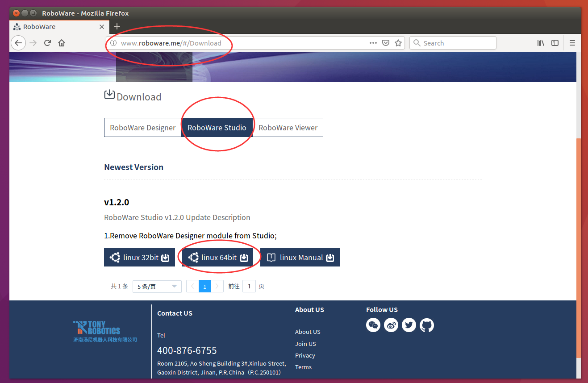This screenshot has width=588, height=383.
Task: Click the Follow US footer heading
Action: [x=382, y=310]
